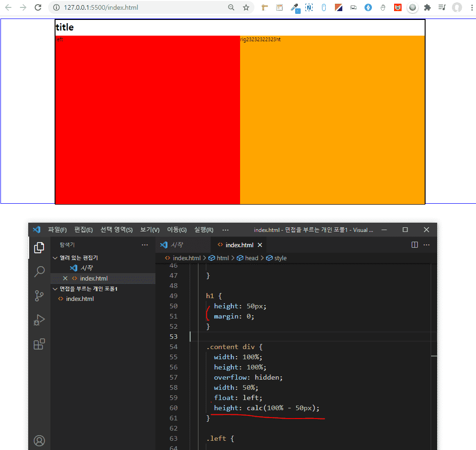Go forward in browser history
This screenshot has height=450, width=476.
coord(23,7)
